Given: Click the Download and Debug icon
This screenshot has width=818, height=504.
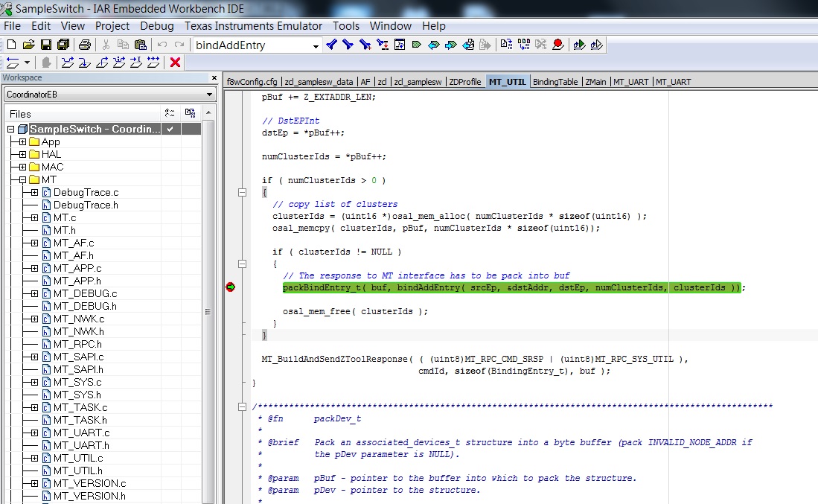Looking at the screenshot, I should 579,45.
